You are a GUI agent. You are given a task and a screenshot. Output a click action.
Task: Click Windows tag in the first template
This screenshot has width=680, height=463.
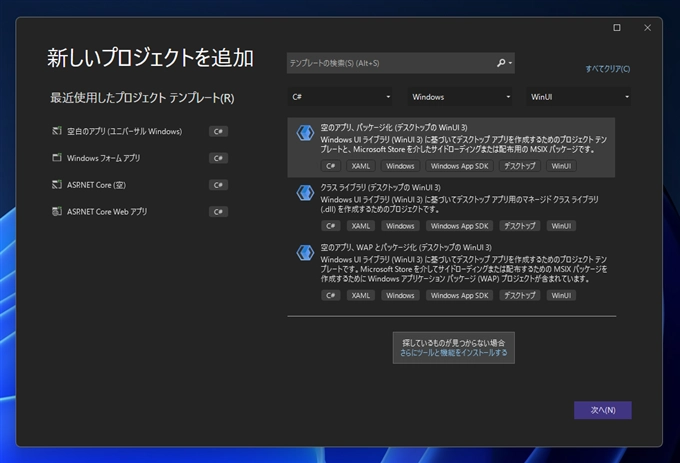point(400,166)
